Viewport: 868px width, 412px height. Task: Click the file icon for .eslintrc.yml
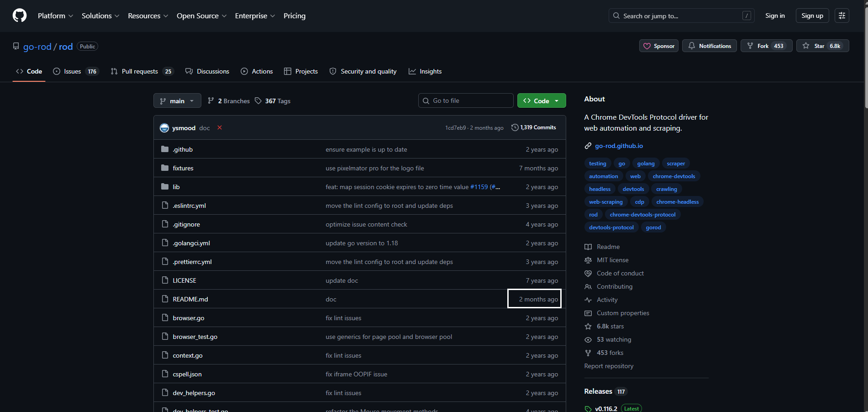(165, 206)
